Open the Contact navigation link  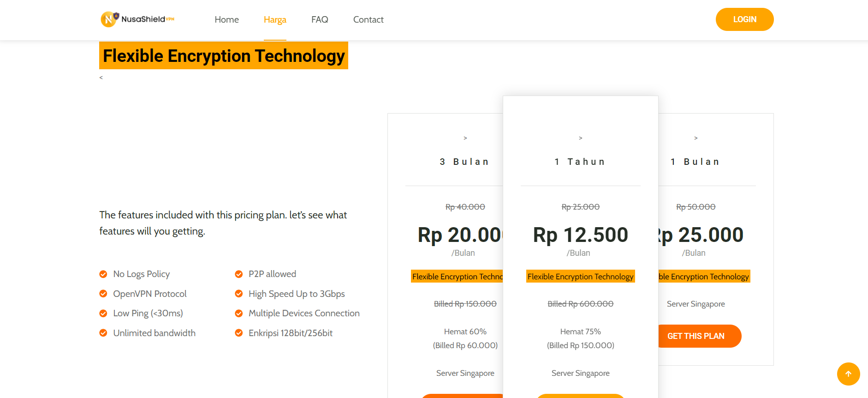click(368, 19)
